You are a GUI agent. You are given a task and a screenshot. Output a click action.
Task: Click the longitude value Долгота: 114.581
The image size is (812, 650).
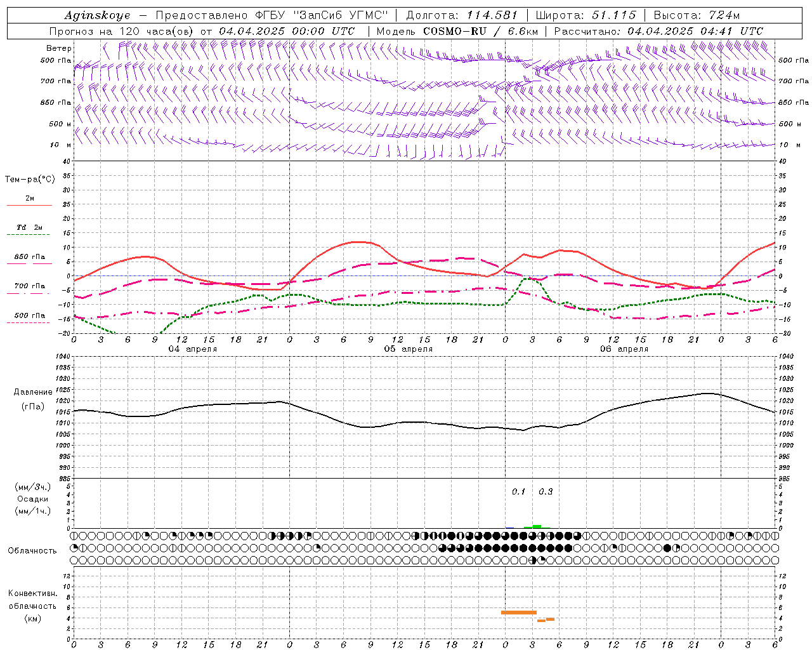tap(462, 15)
